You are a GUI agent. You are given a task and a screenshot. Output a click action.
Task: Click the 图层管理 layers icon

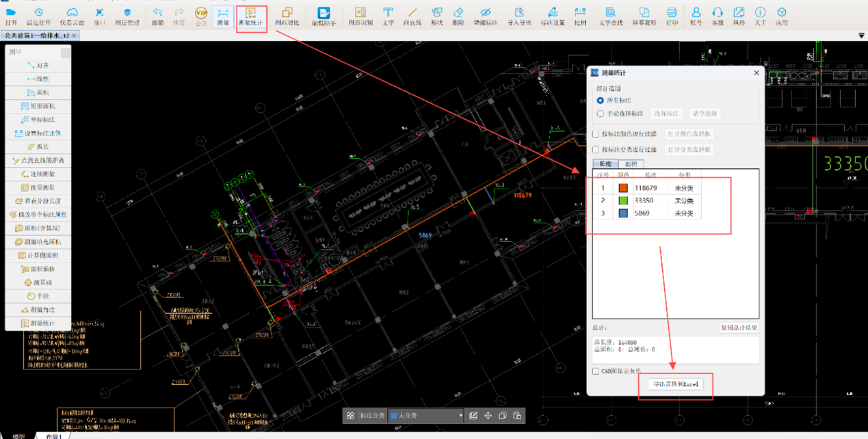coord(127,16)
